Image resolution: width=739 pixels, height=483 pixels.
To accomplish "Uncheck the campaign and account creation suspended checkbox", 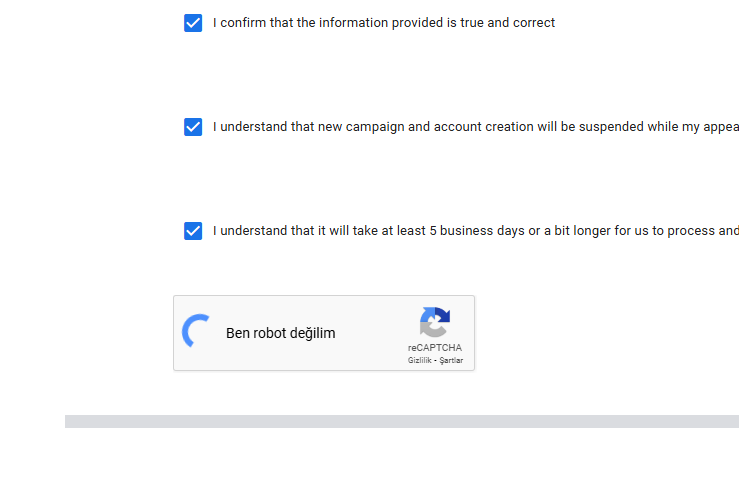I will pos(193,127).
